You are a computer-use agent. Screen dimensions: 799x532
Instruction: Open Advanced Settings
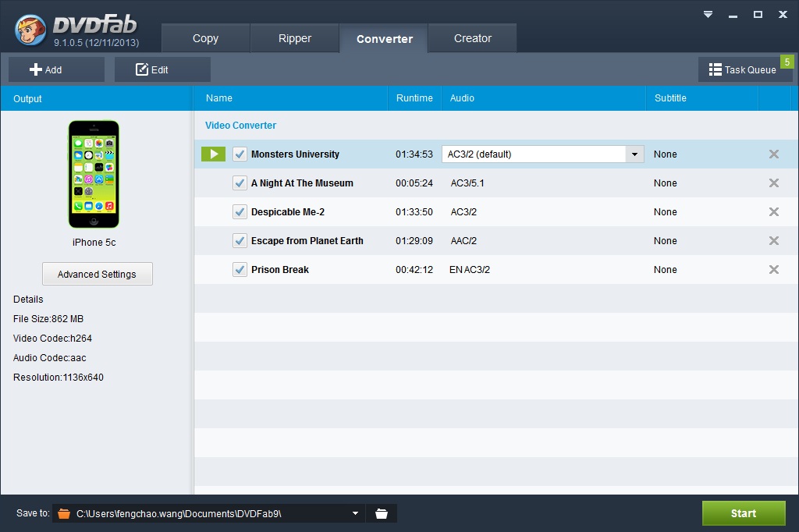(x=97, y=274)
